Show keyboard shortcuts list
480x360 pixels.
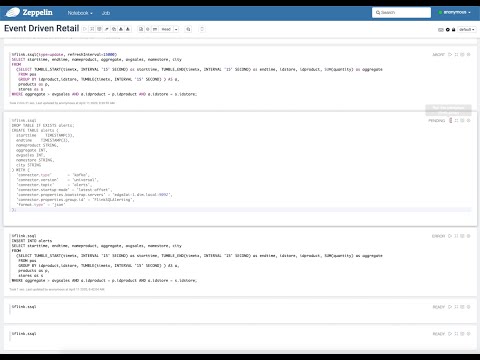[441, 30]
